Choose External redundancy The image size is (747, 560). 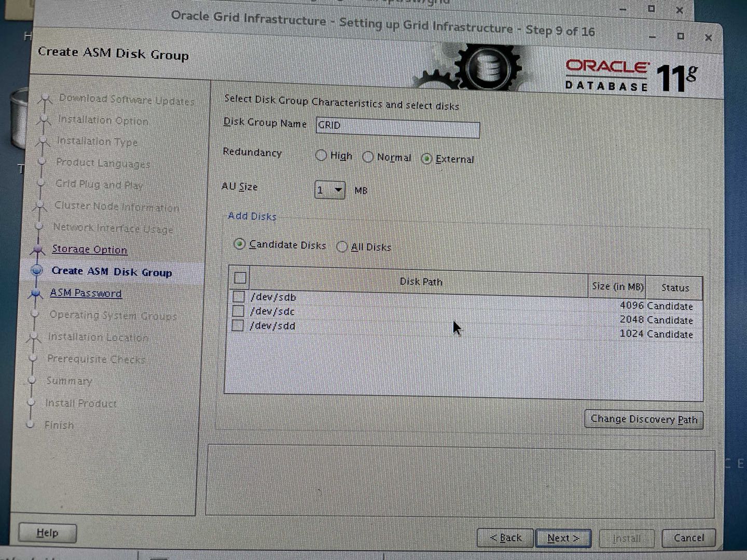pos(426,159)
